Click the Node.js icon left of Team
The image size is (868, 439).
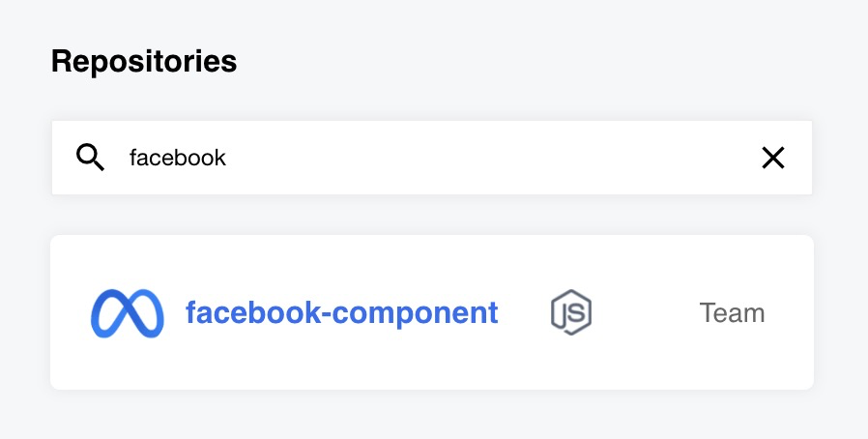(571, 313)
